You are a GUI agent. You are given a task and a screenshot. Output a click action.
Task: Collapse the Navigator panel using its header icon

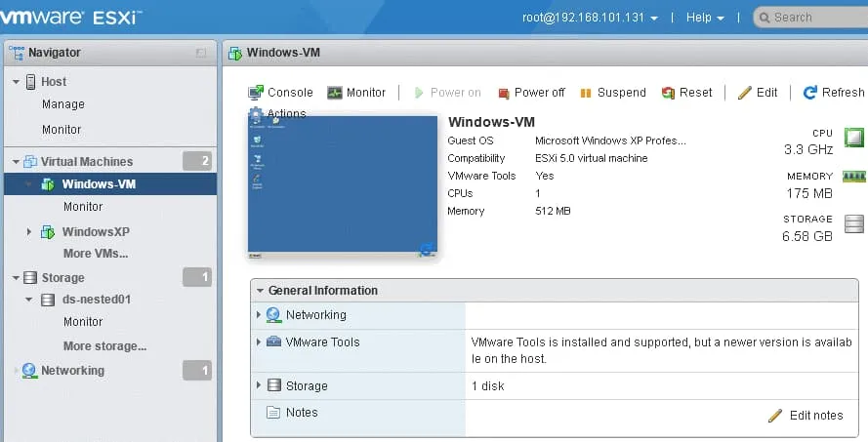pyautogui.click(x=201, y=53)
